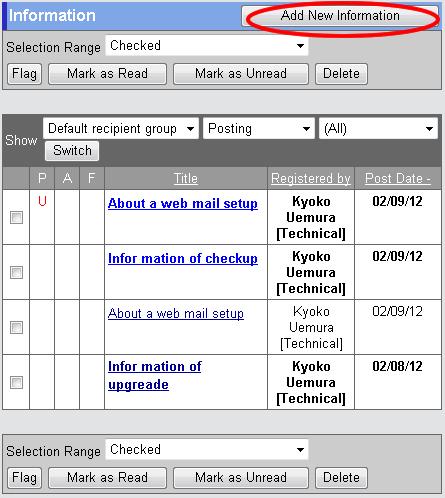The height and width of the screenshot is (498, 445).
Task: Open the (All) filter dropdown
Action: [x=378, y=128]
